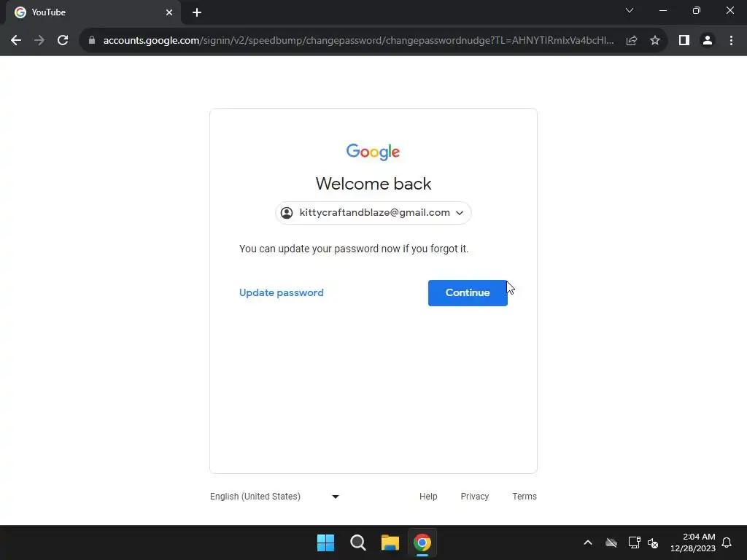
Task: Click the Google logo
Action: (373, 152)
